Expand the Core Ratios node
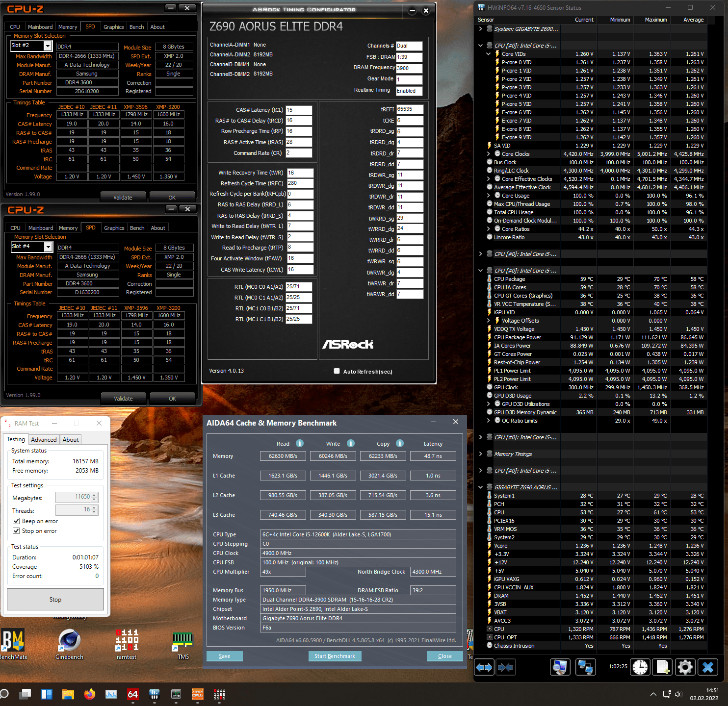Screen dimensions: 728x706 click(489, 229)
